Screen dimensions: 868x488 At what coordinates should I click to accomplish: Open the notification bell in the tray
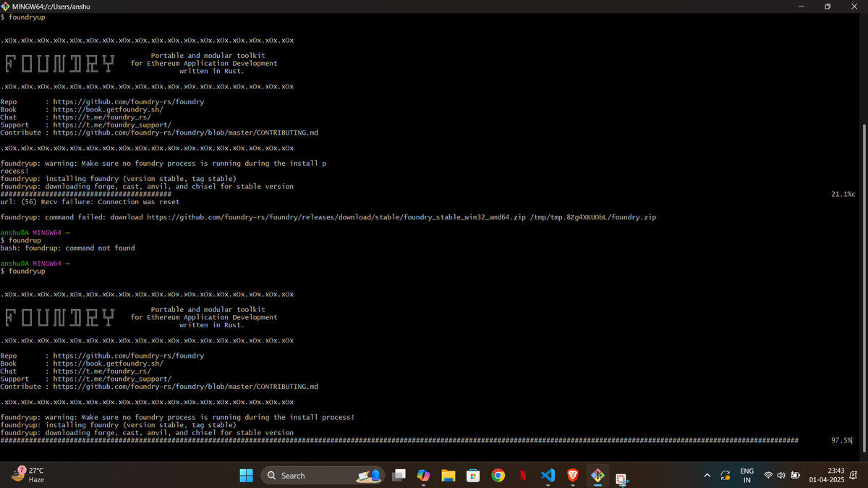pos(854,476)
